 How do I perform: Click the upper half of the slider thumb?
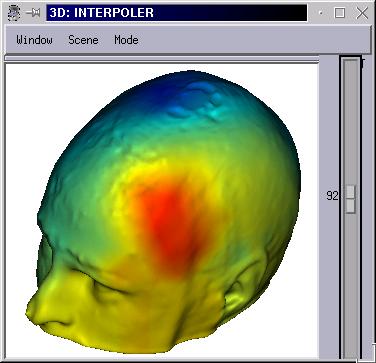tap(350, 192)
